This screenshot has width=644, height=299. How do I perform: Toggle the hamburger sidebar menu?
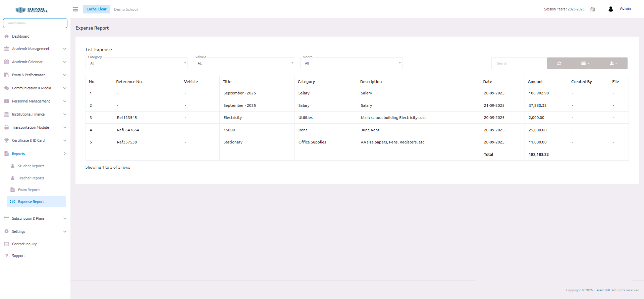pyautogui.click(x=75, y=9)
